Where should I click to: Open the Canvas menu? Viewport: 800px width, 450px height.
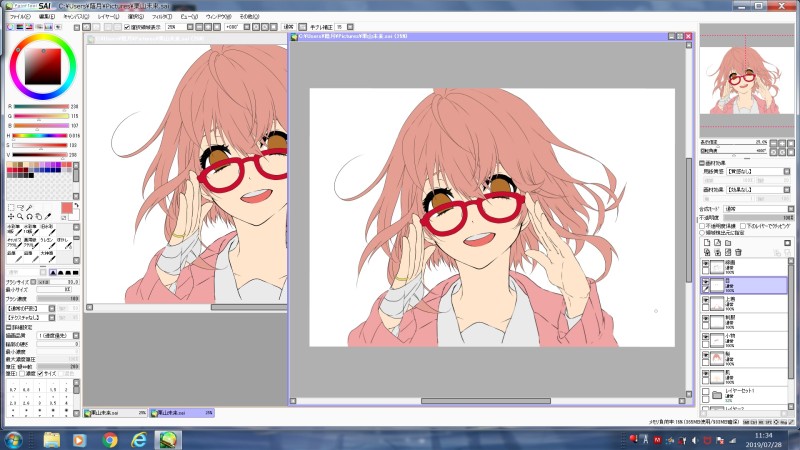(76, 16)
